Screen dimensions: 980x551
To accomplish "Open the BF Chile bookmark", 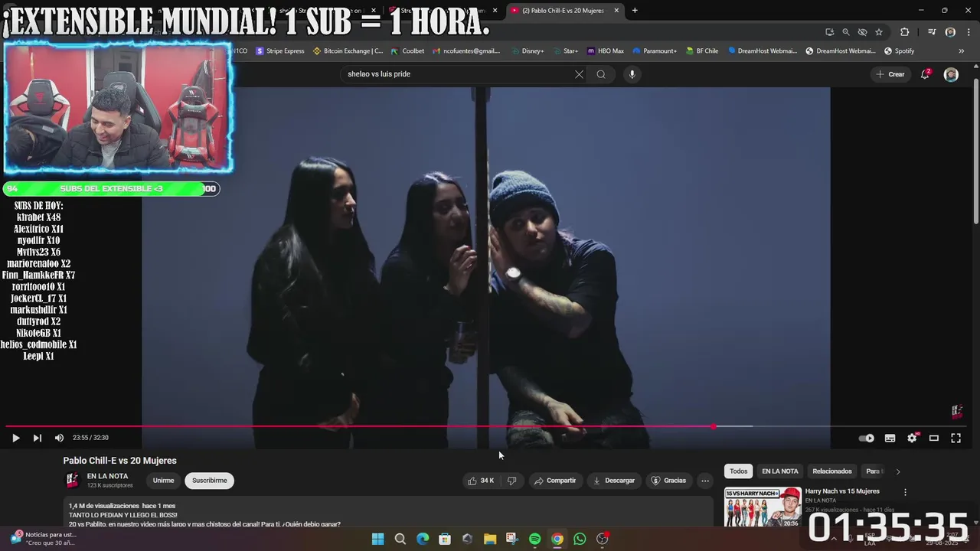I will (702, 51).
